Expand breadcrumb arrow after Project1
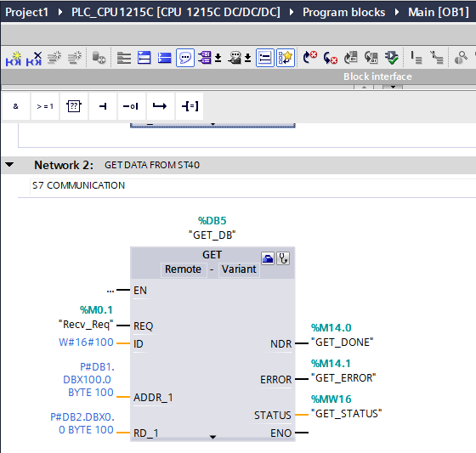Viewport: 476px width, 453px height. pos(60,12)
